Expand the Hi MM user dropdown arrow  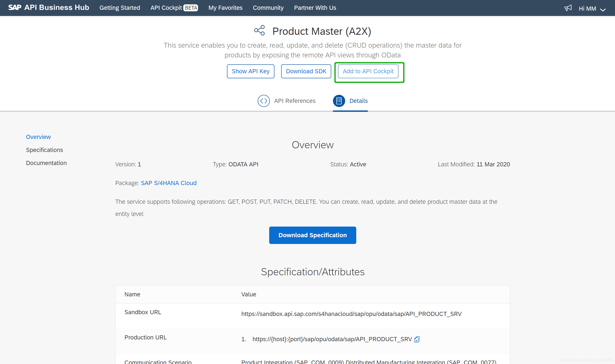[x=603, y=10]
